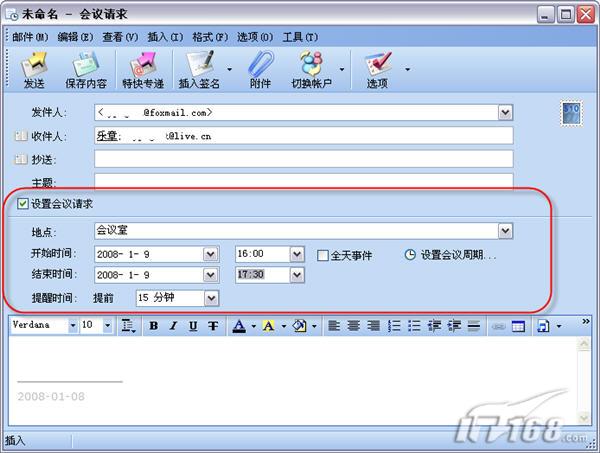Image resolution: width=600 pixels, height=453 pixels.
Task: Apply underline formatting to text
Action: pos(194,326)
